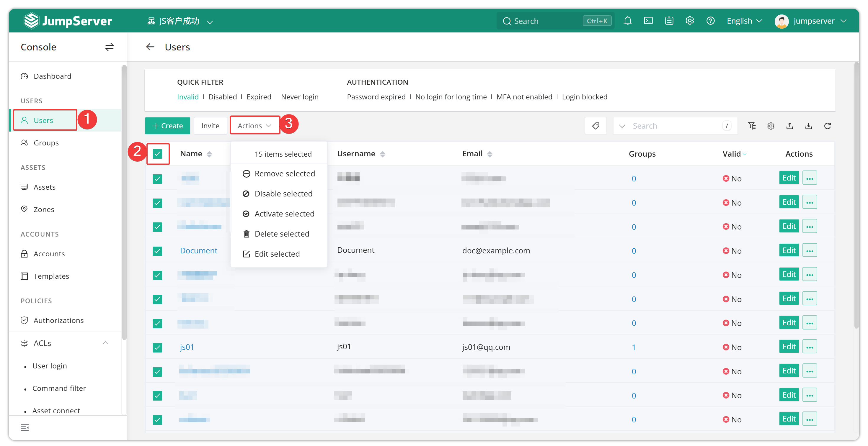Open the help question mark icon
Viewport: 868px width, 446px height.
point(710,21)
